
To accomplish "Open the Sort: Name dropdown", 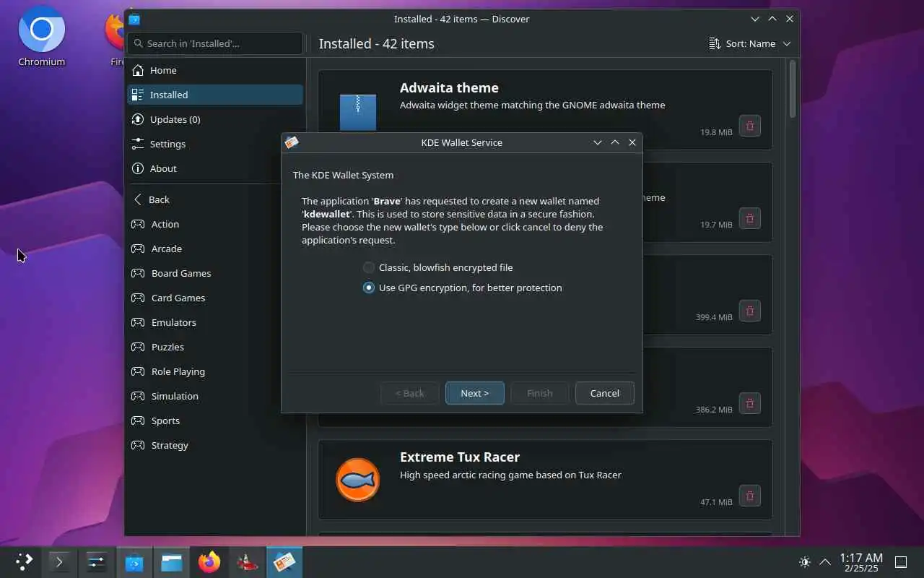I will coord(750,43).
